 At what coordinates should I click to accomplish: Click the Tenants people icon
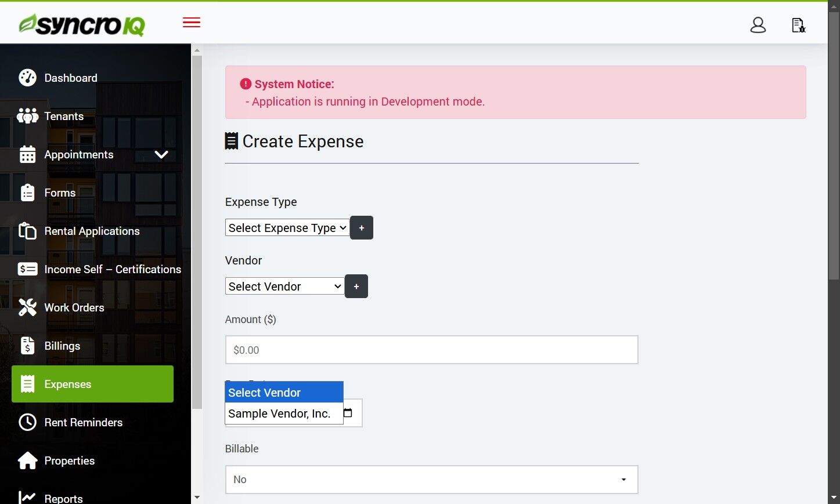click(27, 116)
